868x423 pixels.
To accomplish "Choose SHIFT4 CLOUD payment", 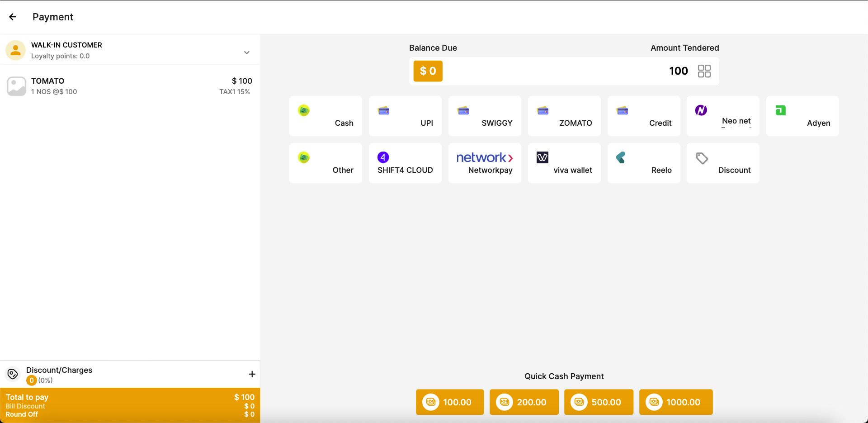I will coord(405,163).
